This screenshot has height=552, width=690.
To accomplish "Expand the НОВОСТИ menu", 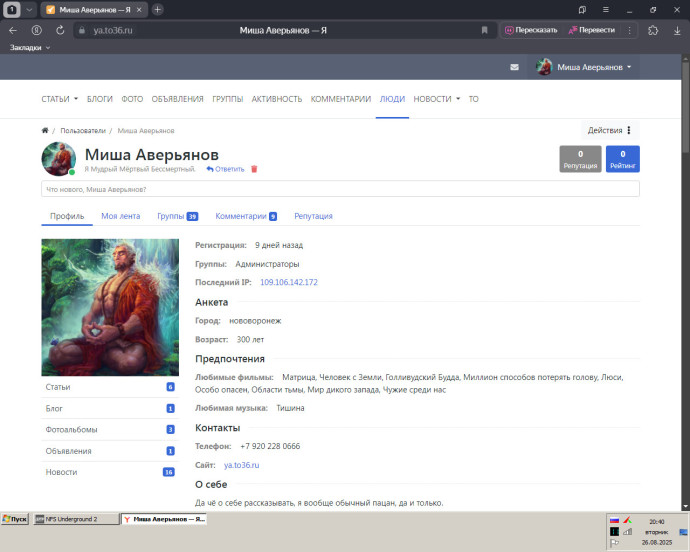I will 437,99.
